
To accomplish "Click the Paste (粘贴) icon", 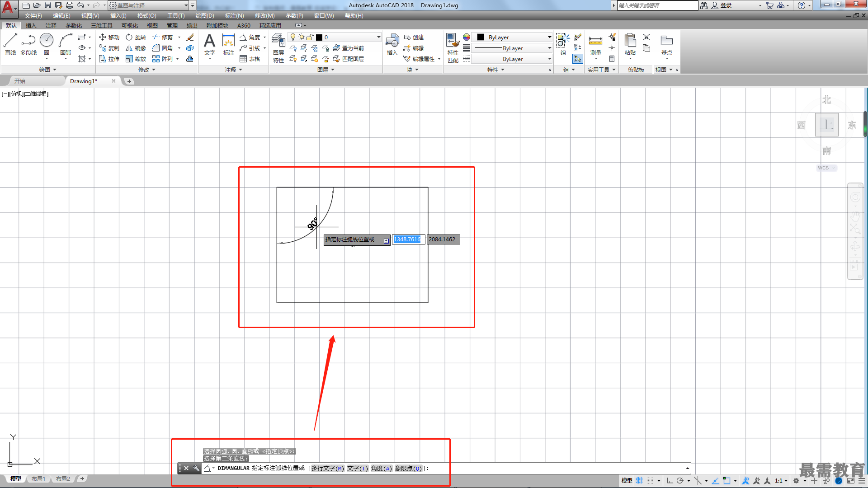I will click(x=630, y=44).
